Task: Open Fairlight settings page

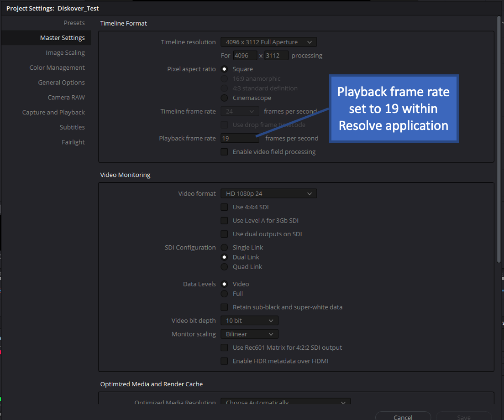Action: 73,142
